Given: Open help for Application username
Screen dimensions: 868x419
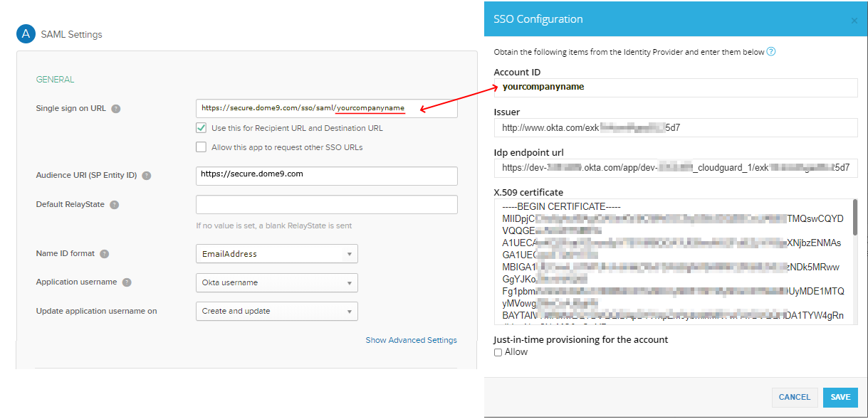Looking at the screenshot, I should 127,282.
